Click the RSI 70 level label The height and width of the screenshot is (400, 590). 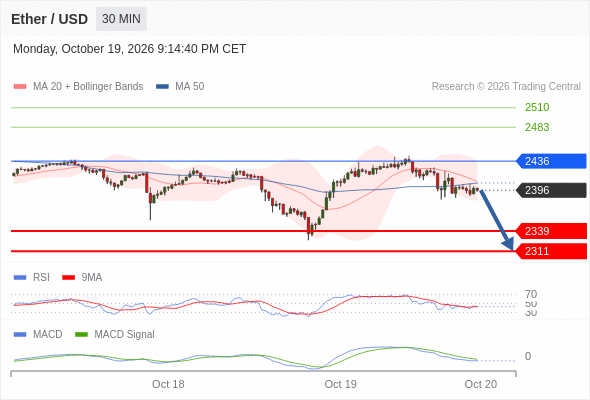pyautogui.click(x=531, y=294)
